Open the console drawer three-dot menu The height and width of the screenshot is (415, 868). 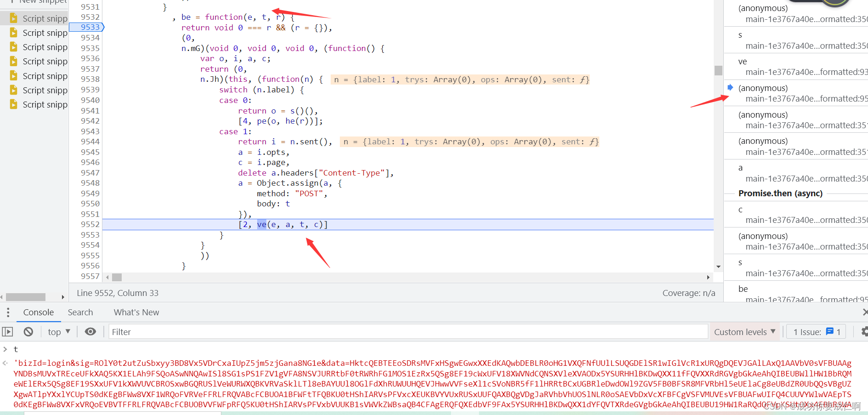pos(8,313)
